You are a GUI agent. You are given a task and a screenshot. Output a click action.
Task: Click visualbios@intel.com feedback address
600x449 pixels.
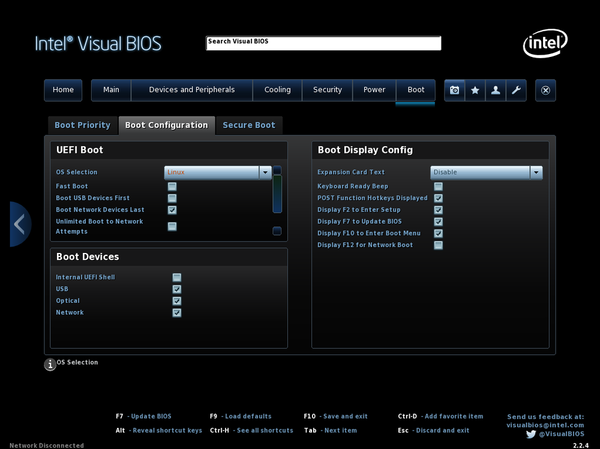pos(545,425)
